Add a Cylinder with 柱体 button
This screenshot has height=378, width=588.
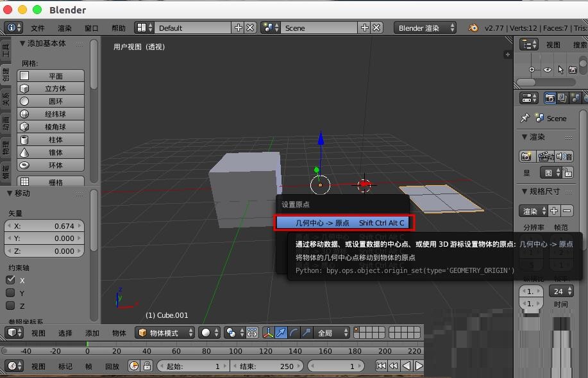click(51, 140)
